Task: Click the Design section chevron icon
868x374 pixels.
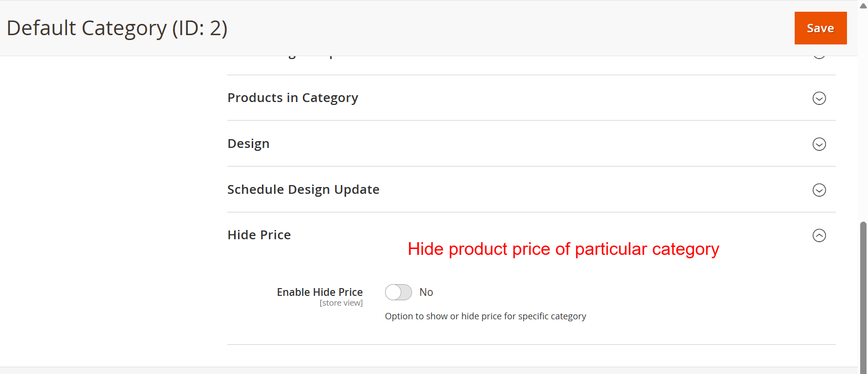Action: (819, 144)
